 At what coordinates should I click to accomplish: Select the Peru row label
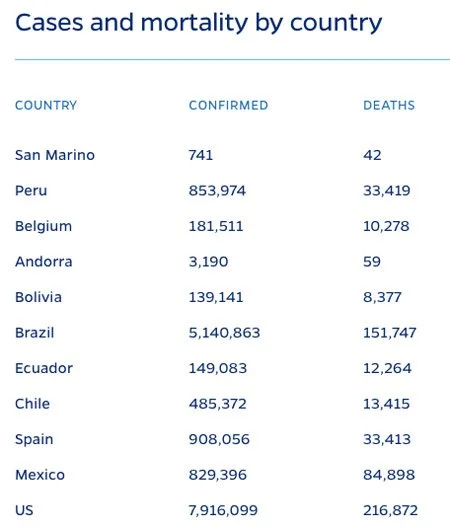pos(31,191)
